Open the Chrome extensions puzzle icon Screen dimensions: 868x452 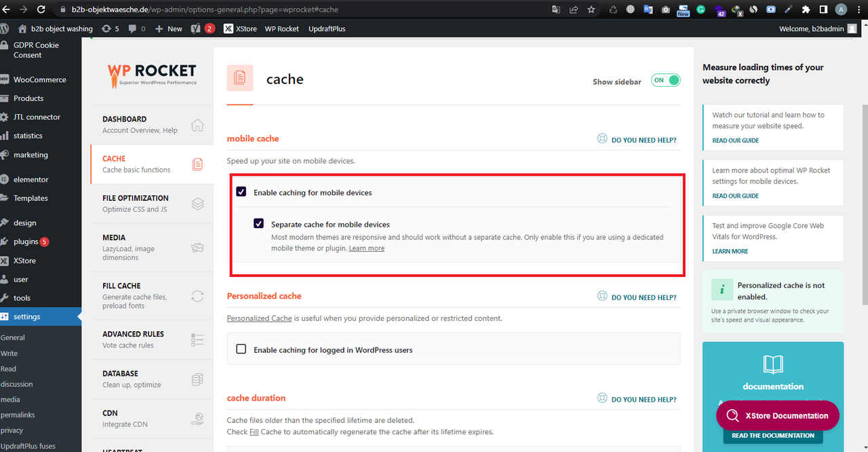click(806, 10)
